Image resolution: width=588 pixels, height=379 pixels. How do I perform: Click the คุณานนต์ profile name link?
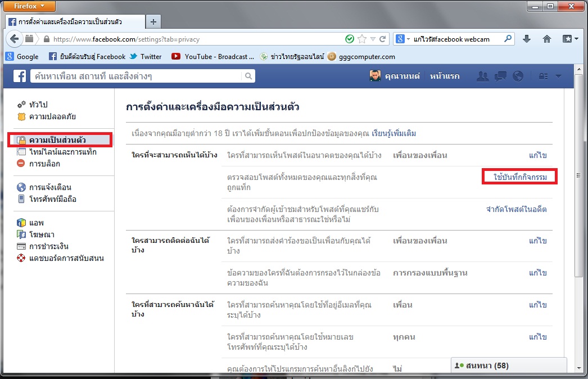402,76
